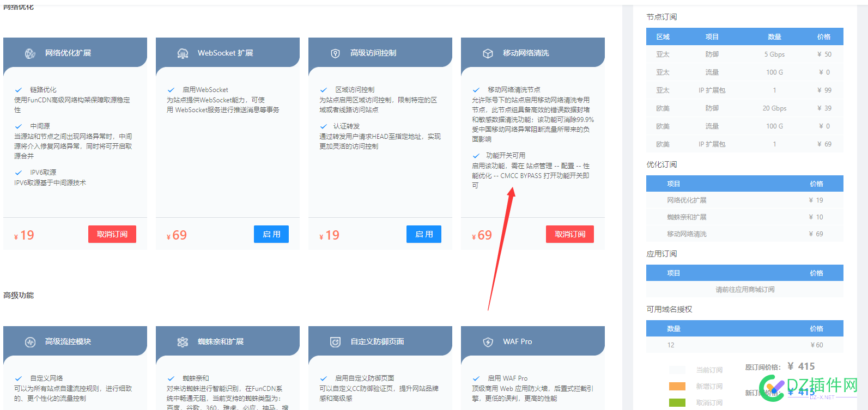Click the ¥19 price on 高级访问控制 card
Screen dimensions: 868x410
(329, 235)
